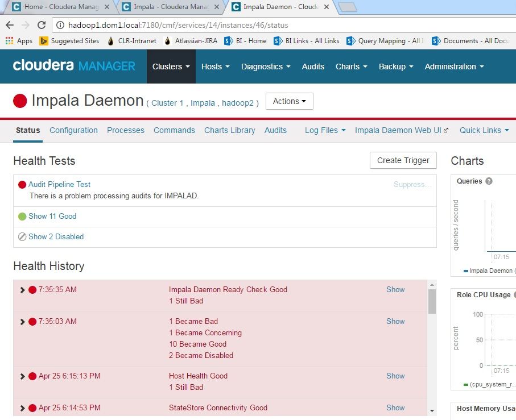This screenshot has width=516, height=420.
Task: Open the Suggested Sites bookmark
Action: [69, 41]
